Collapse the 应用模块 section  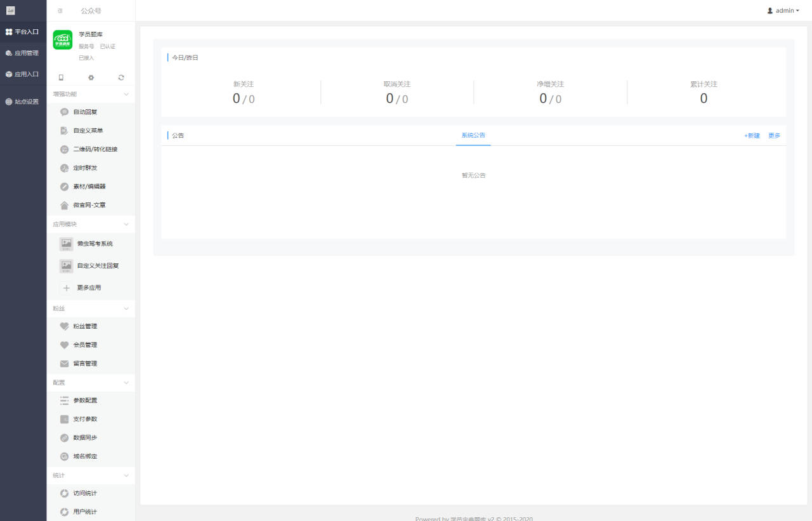coord(126,224)
